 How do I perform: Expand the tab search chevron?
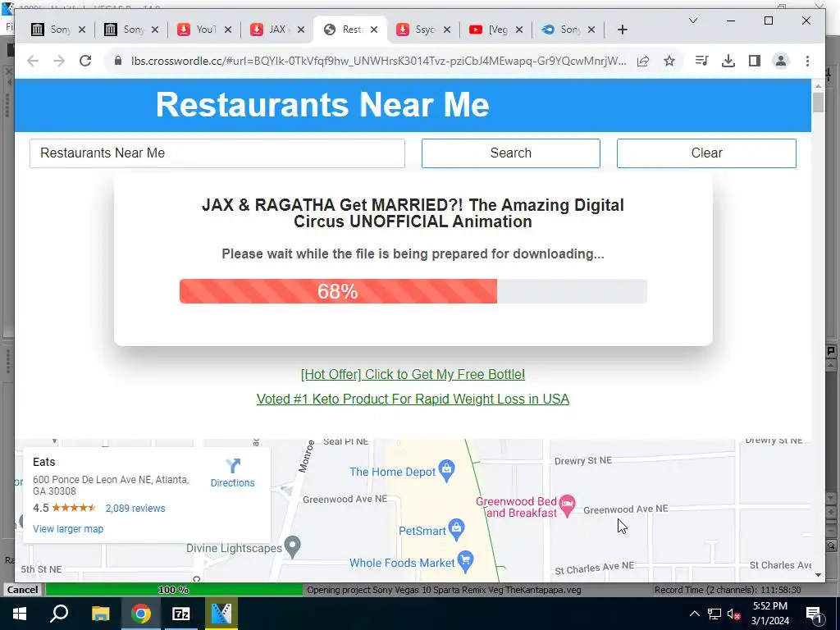[692, 21]
